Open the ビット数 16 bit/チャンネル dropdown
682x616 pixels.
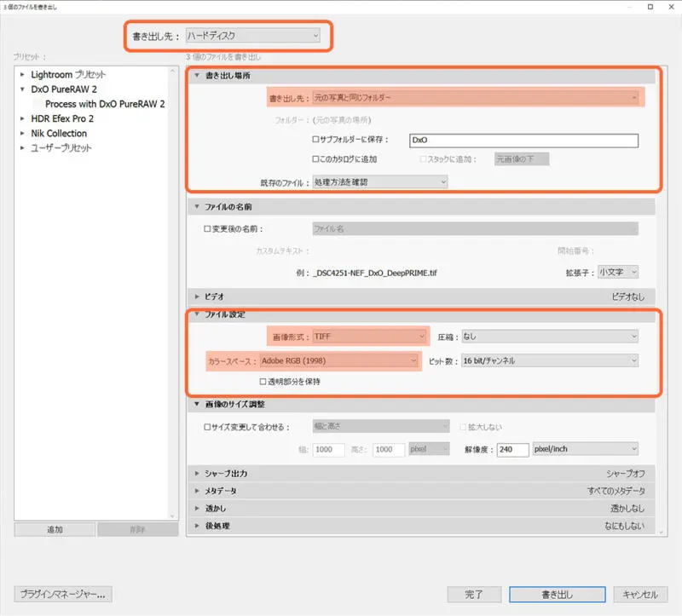[x=550, y=360]
